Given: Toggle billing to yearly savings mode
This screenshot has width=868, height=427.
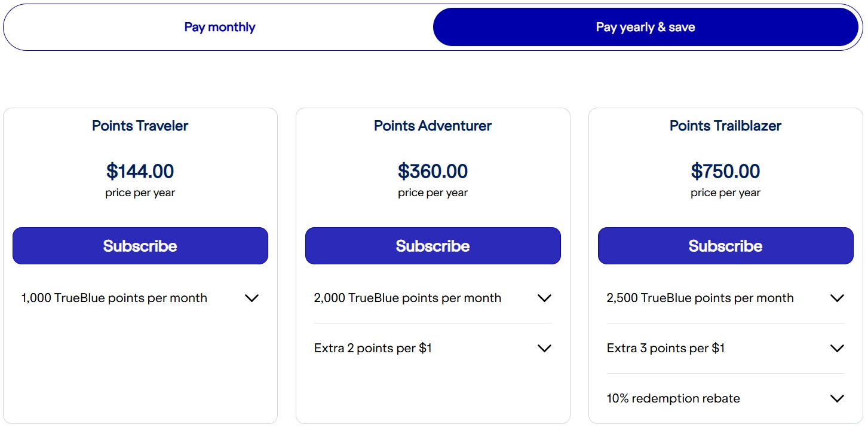Looking at the screenshot, I should click(x=645, y=26).
